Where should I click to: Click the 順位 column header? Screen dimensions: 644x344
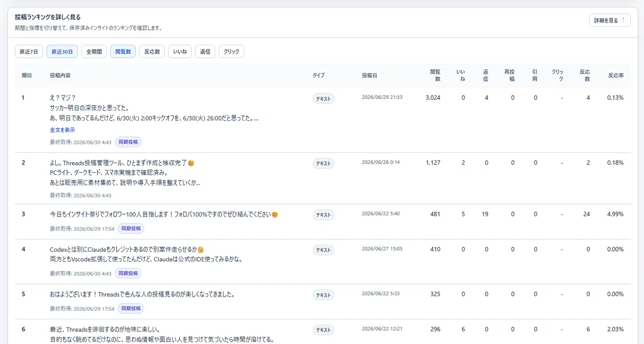(27, 76)
